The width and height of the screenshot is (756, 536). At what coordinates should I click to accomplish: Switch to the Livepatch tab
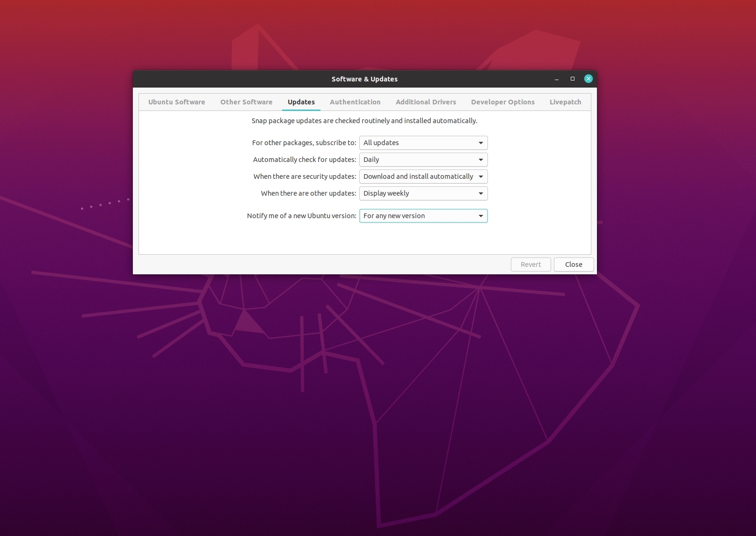(565, 102)
